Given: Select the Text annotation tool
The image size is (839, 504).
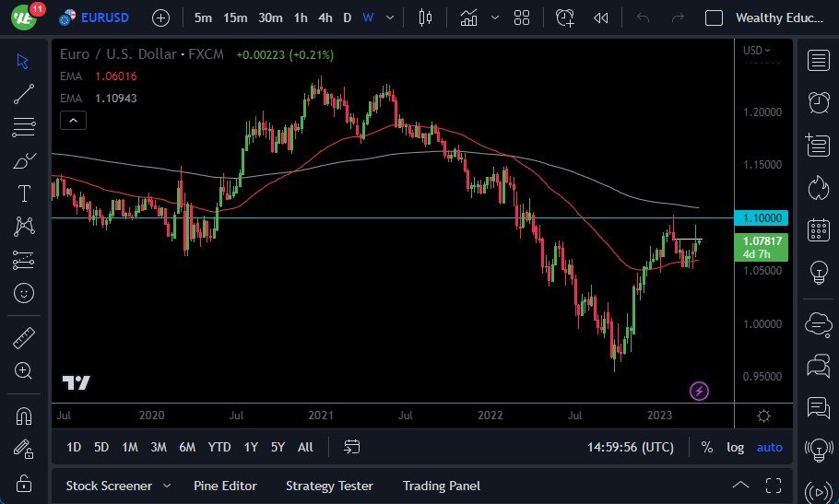Looking at the screenshot, I should (x=24, y=193).
